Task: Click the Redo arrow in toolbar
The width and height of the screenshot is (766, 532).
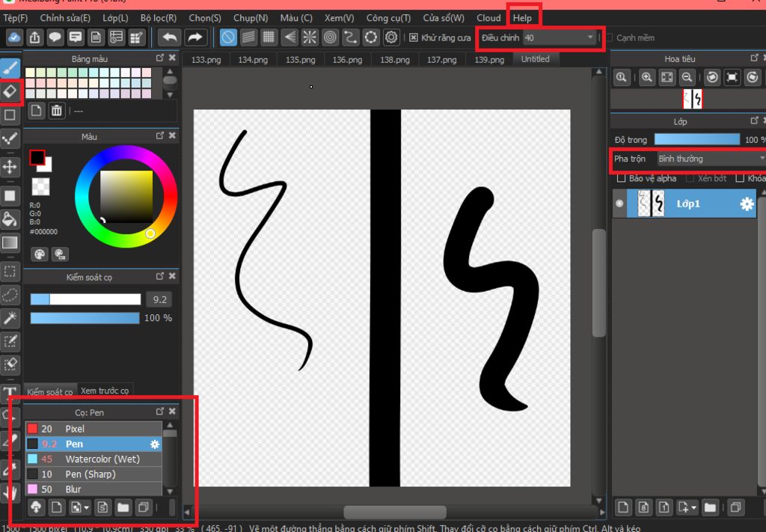Action: 195,37
